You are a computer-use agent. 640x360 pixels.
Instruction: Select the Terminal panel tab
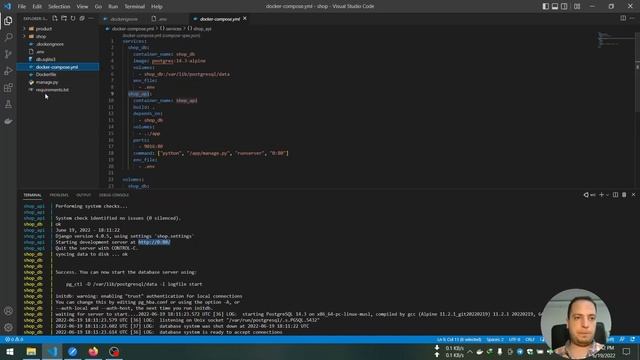[32, 195]
